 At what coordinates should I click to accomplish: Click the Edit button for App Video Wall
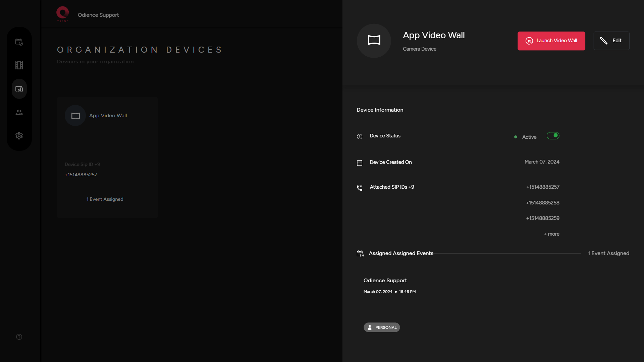(x=611, y=41)
